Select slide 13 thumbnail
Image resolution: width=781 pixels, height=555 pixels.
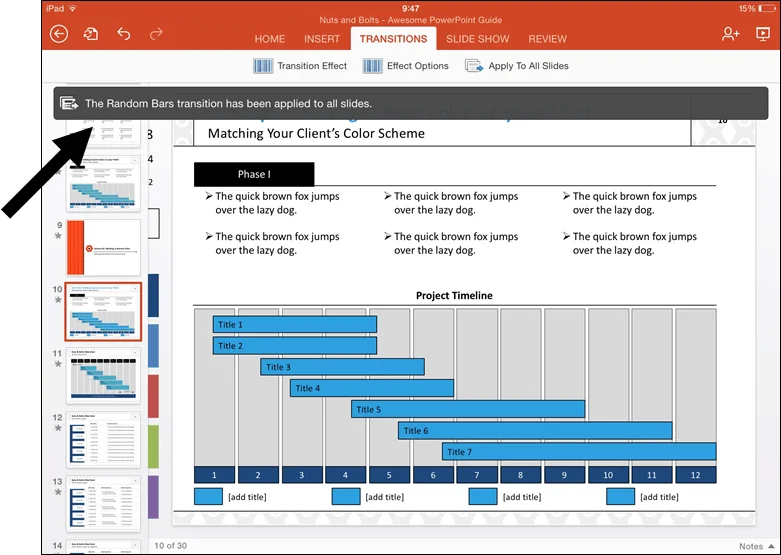pyautogui.click(x=103, y=503)
